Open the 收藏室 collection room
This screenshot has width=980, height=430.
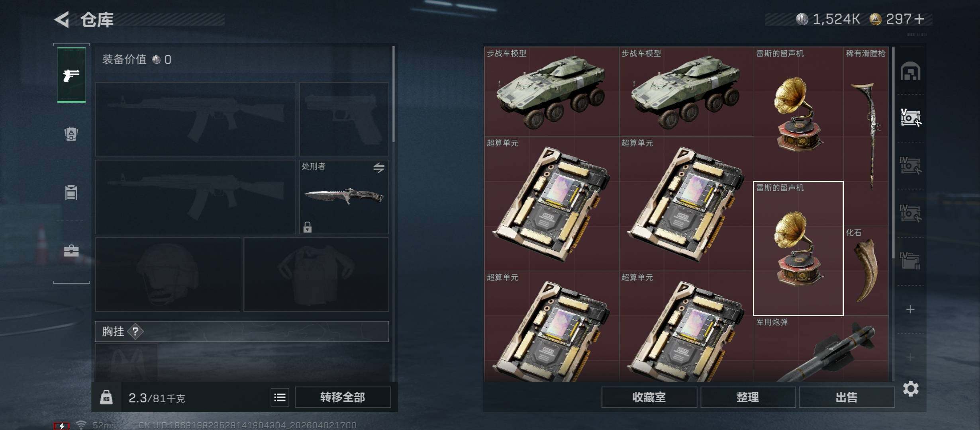pos(649,397)
